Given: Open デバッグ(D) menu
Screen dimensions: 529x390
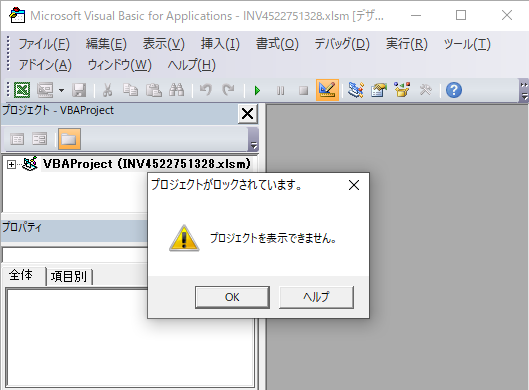Looking at the screenshot, I should [342, 44].
